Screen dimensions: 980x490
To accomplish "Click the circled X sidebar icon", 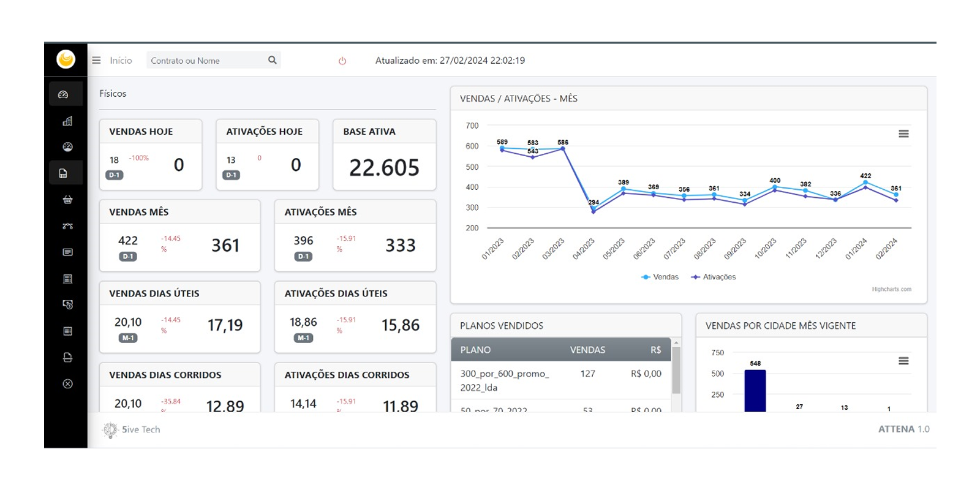I will 67,384.
